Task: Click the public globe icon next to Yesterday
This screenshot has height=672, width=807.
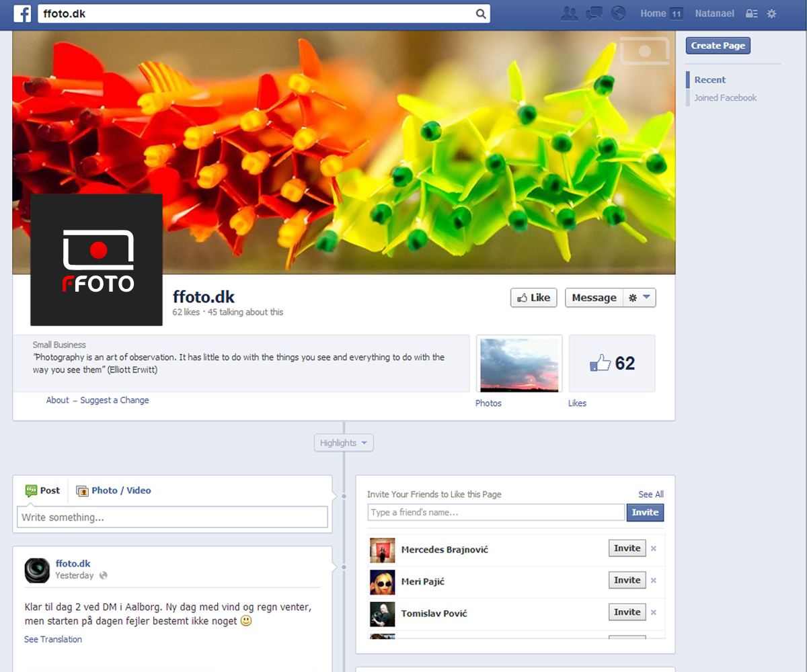Action: click(x=103, y=576)
